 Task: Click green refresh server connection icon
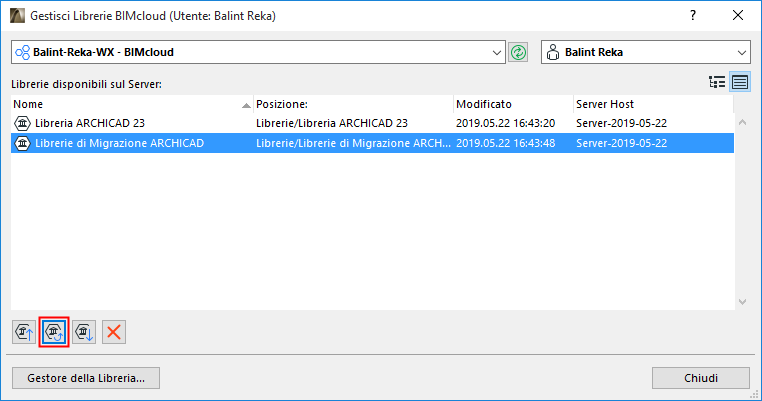point(518,52)
